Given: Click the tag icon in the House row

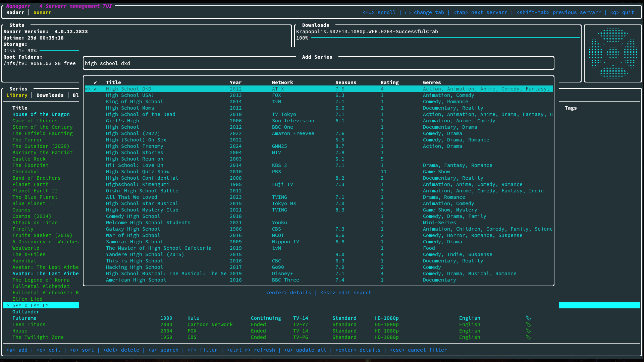Looking at the screenshot, I should click(x=528, y=331).
